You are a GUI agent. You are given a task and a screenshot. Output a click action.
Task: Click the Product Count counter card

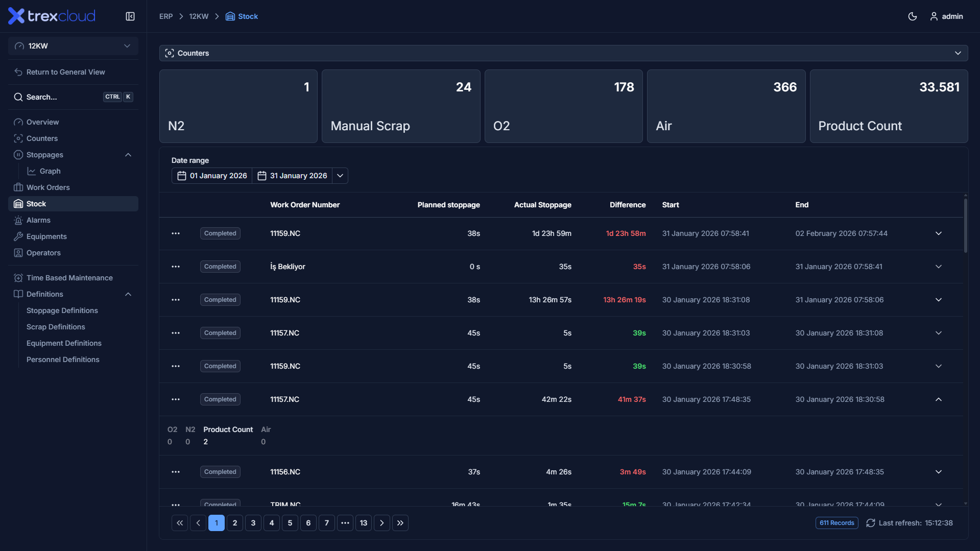[889, 106]
